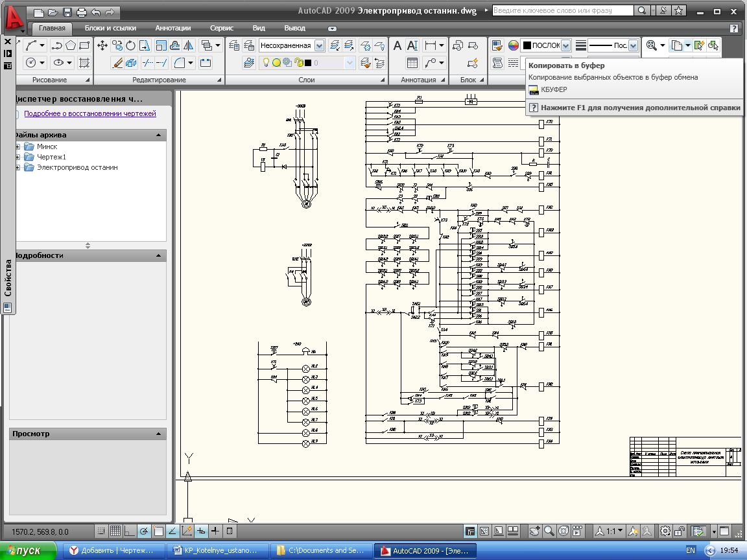Click the single-line text tool

(x=412, y=46)
